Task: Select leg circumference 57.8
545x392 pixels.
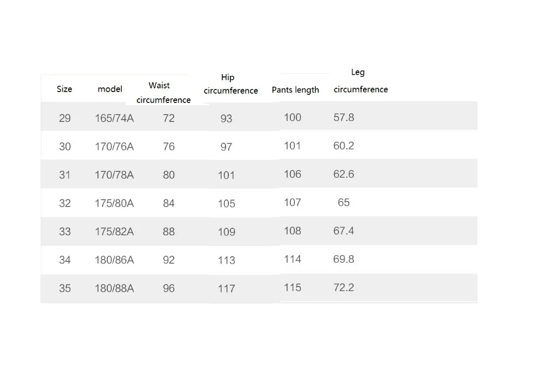Action: click(x=344, y=117)
